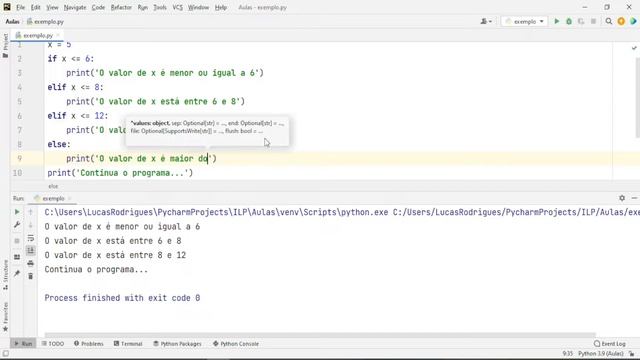Click the Run console's horizontal scrollbar
The width and height of the screenshot is (640, 360).
point(320,335)
